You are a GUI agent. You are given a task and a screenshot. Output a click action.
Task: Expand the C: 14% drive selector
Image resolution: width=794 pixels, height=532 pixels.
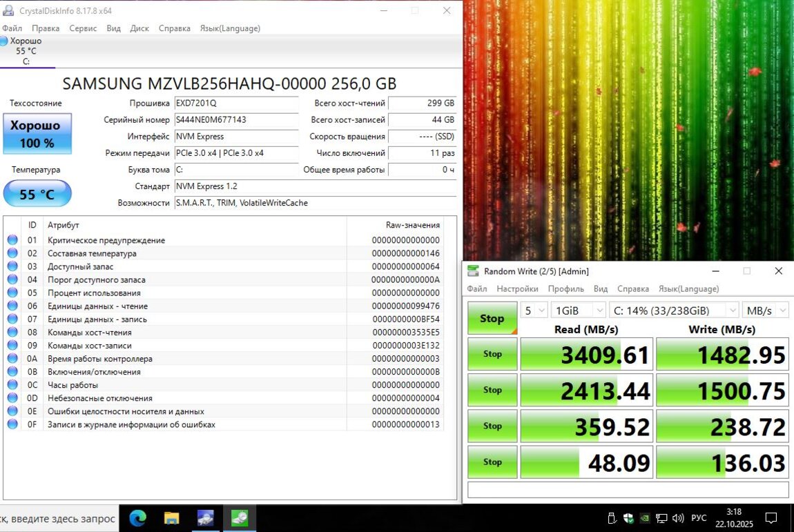[x=674, y=311]
